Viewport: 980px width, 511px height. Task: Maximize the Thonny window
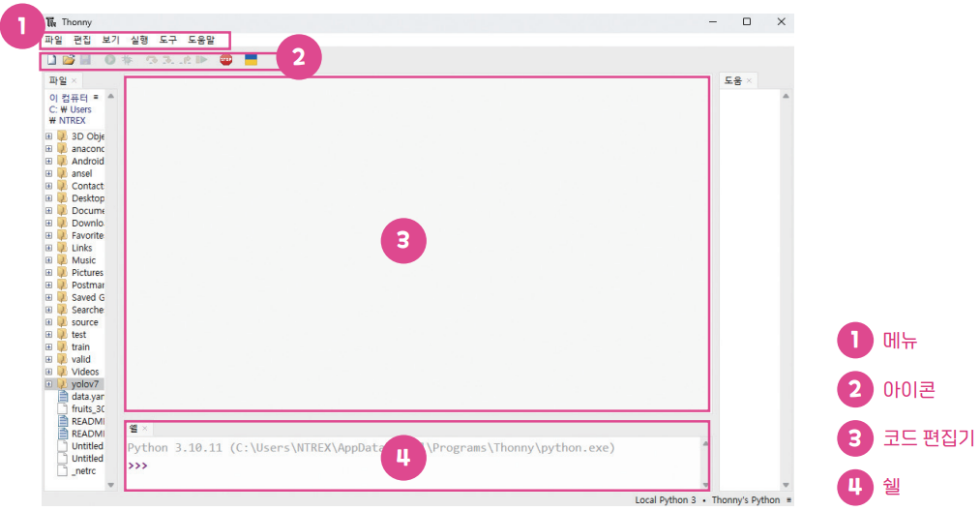click(x=746, y=22)
